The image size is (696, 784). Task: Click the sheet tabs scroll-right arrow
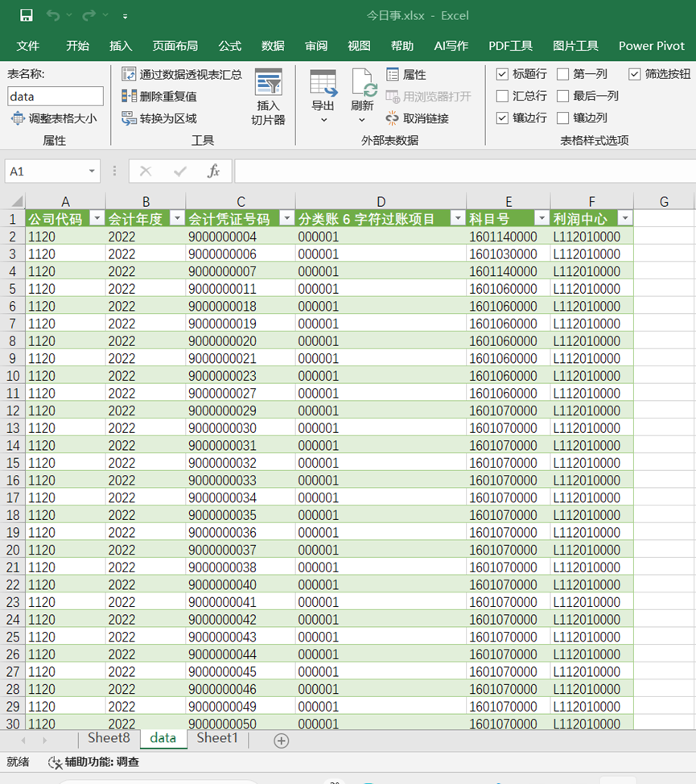(44, 741)
